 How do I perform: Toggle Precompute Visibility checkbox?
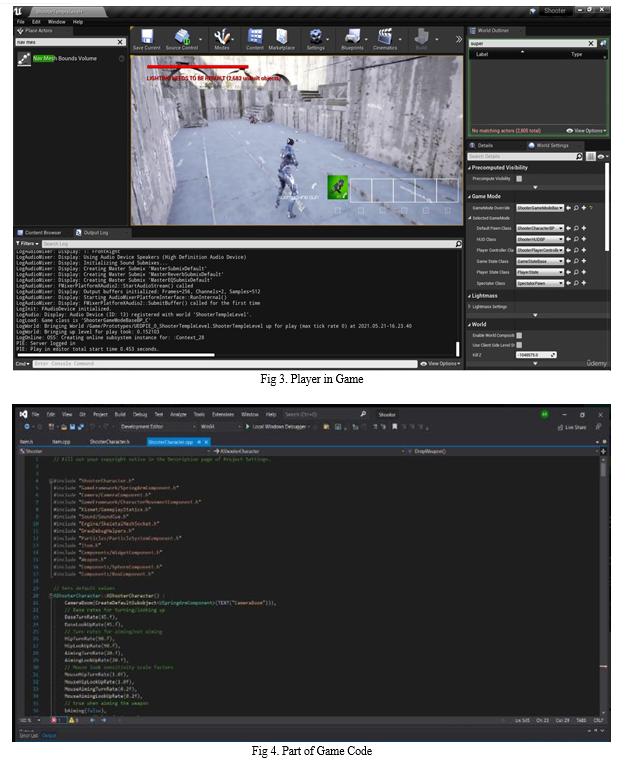click(519, 179)
